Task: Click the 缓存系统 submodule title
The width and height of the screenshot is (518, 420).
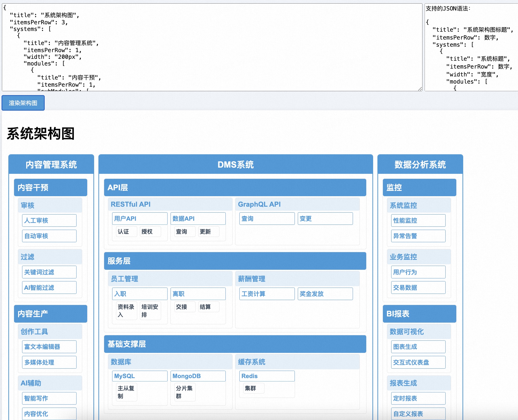Action: tap(298, 362)
